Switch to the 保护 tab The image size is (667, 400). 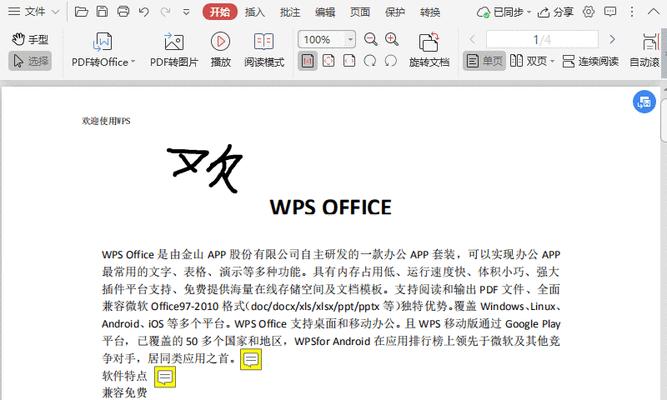tap(394, 12)
